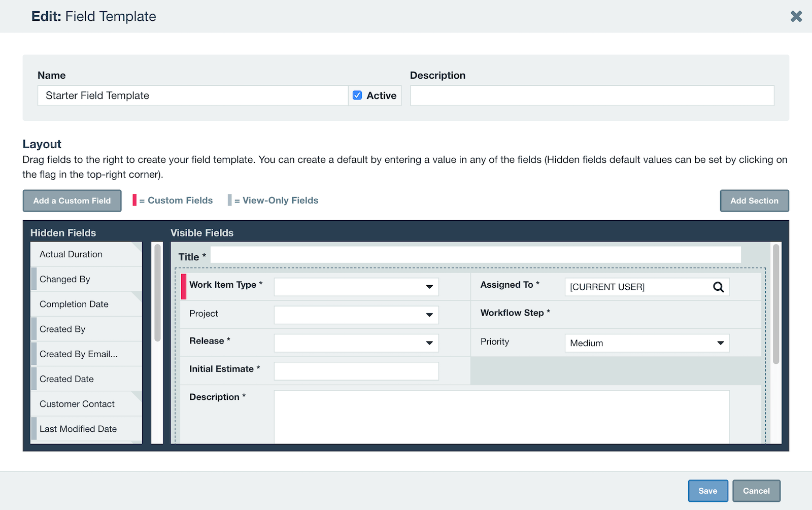This screenshot has width=812, height=510.
Task: Click the empty Description field at top
Action: click(592, 95)
